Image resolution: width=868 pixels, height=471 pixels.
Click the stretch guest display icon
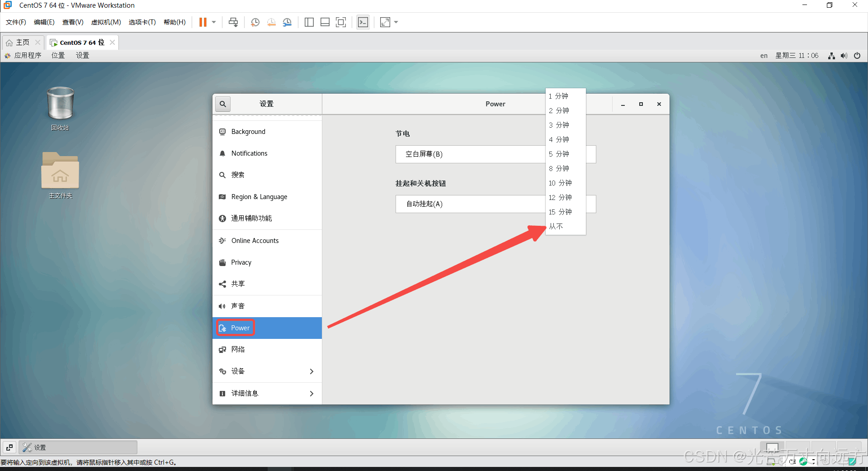(x=385, y=22)
